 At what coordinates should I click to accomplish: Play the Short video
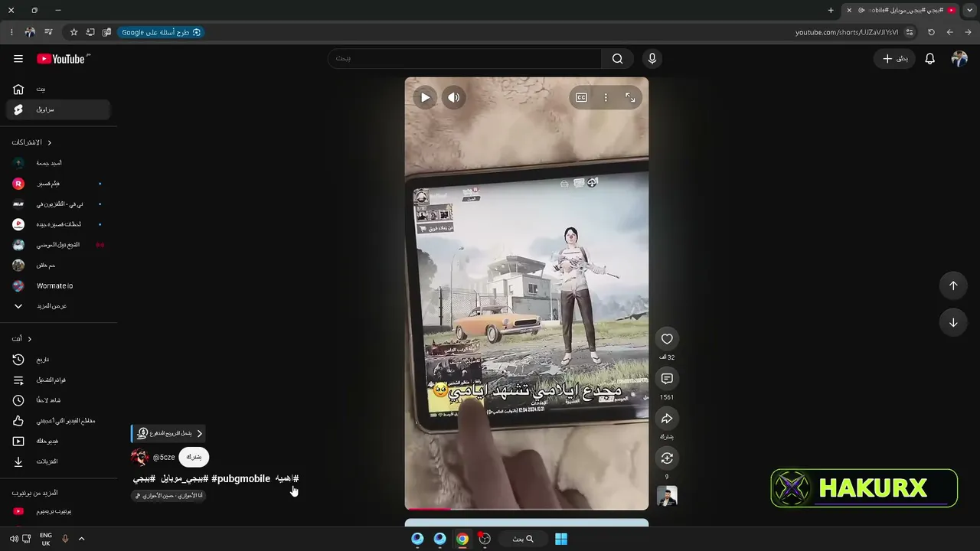coord(425,97)
